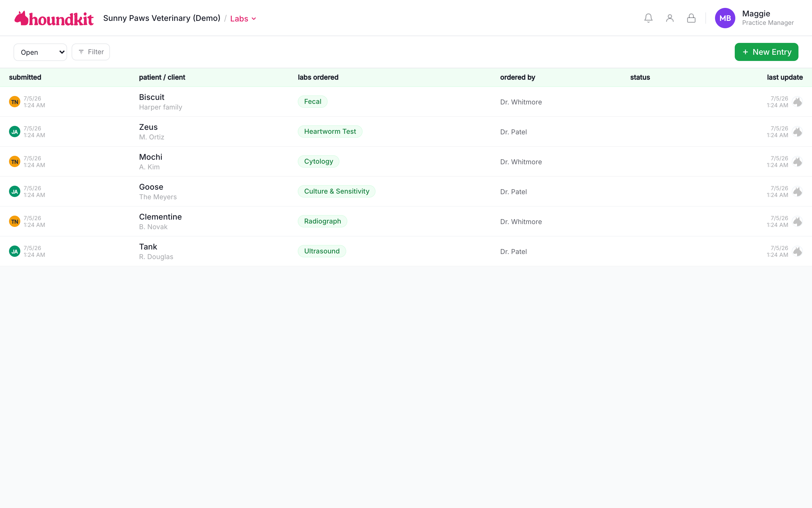Click the Ultrasound lab tag
Image resolution: width=812 pixels, height=508 pixels.
[322, 251]
